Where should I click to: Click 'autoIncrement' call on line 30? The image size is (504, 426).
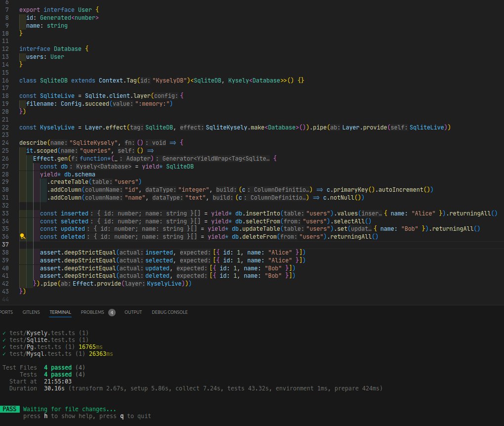pyautogui.click(x=401, y=190)
